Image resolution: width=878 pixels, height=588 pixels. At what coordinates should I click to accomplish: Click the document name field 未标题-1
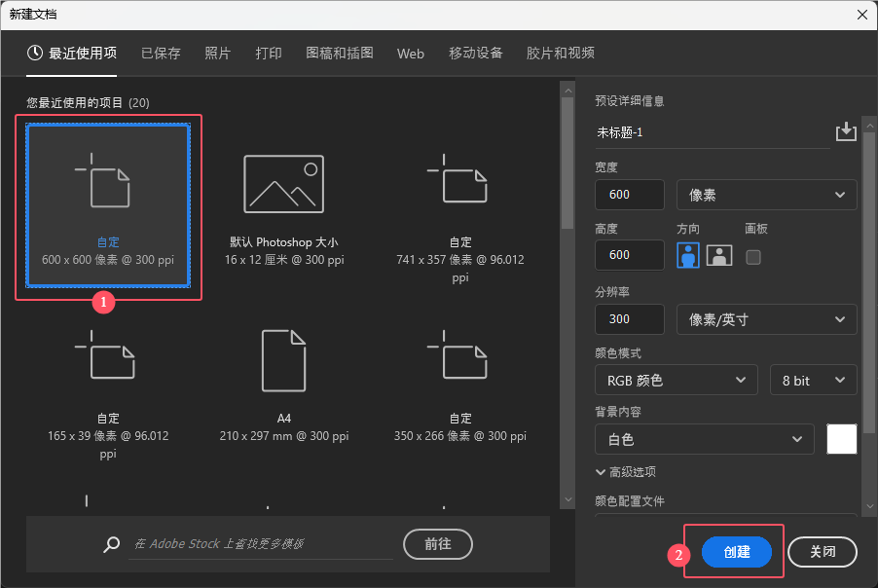713,133
